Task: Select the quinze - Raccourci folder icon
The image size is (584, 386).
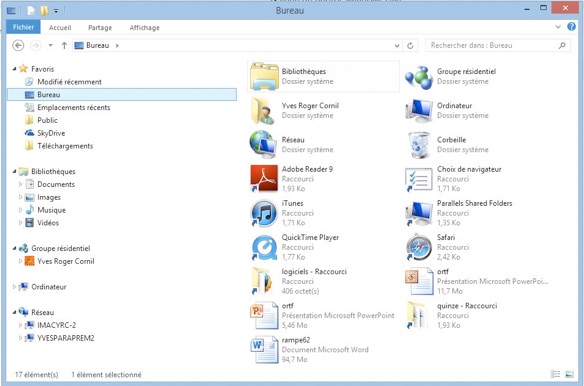Action: pyautogui.click(x=417, y=316)
